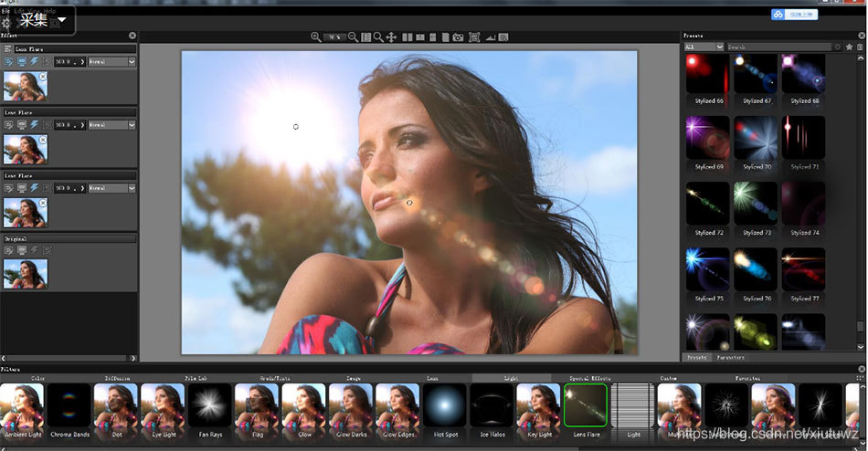Toggle monitor view on first Lens Flare layer
This screenshot has height=451, width=868.
pos(22,62)
